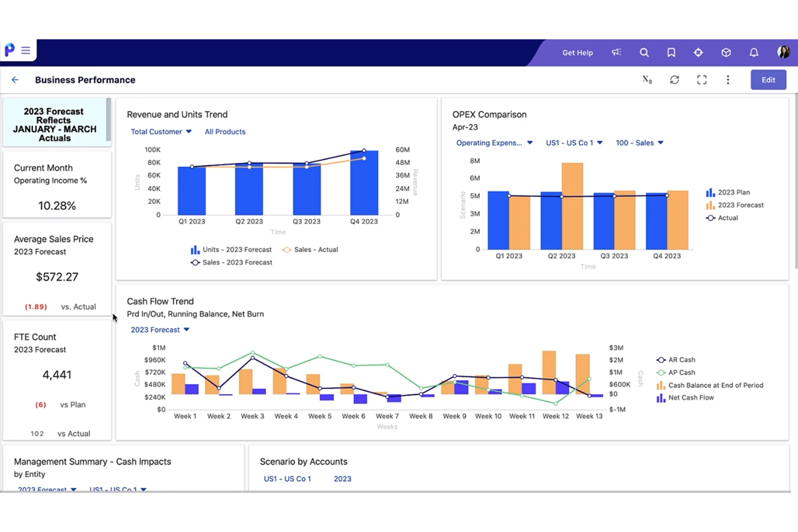Viewport: 798px width, 532px height.
Task: Click the back arrow next to Business Performance
Action: [x=15, y=80]
